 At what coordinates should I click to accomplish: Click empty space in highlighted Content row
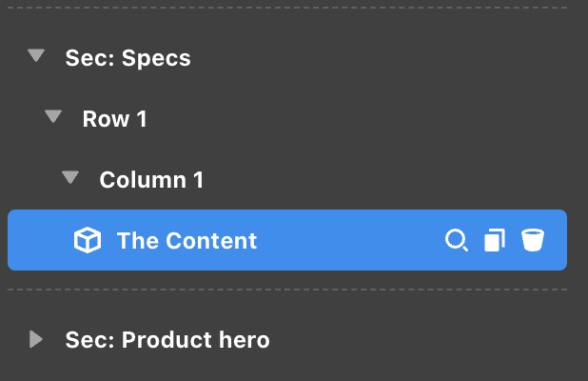click(x=352, y=241)
